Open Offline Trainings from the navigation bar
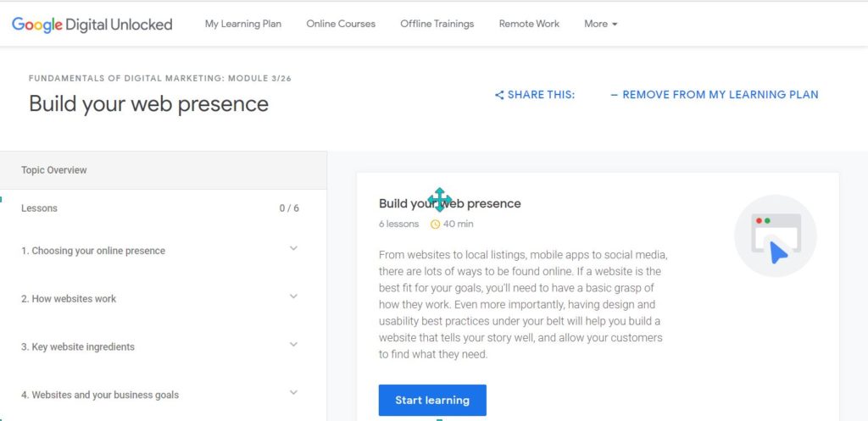This screenshot has width=868, height=421. pyautogui.click(x=437, y=24)
